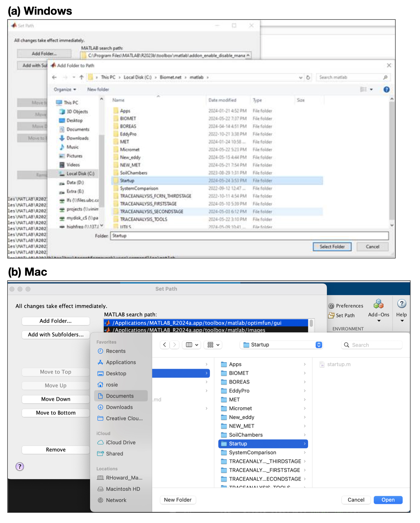Click Select Folder in Windows dialog
Viewport: 420px width, 523px height.
(332, 247)
